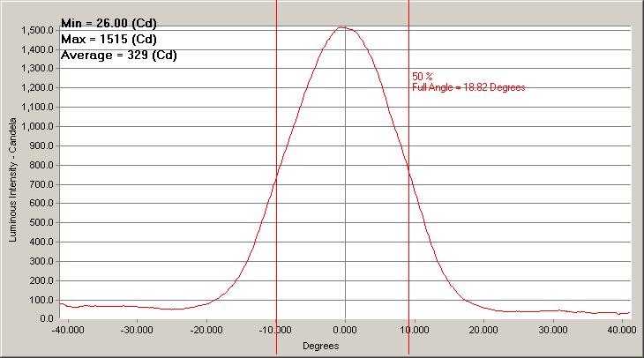Select the 'Full Angle = 18.82 Degrees' annotation
644x358 pixels.
pos(469,87)
